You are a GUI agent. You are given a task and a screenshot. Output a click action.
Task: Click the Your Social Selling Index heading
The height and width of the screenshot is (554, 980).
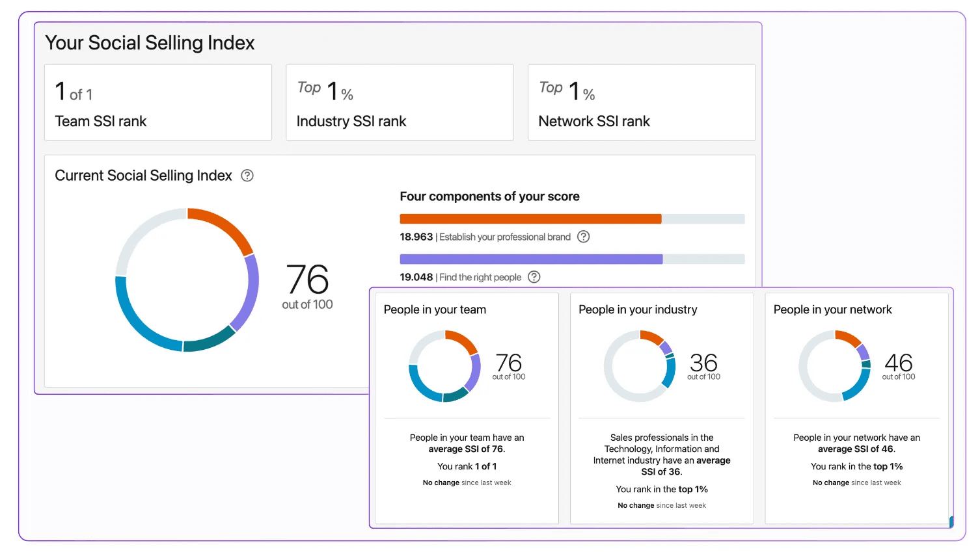(150, 43)
